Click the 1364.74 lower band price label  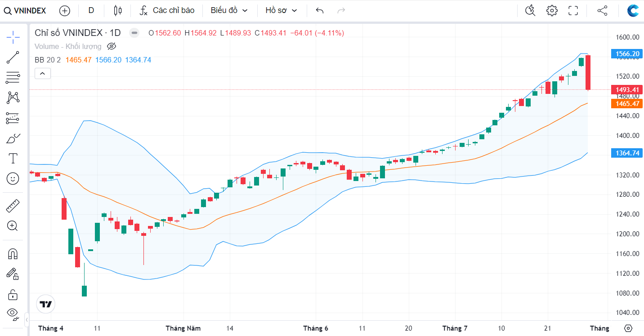[x=627, y=153]
